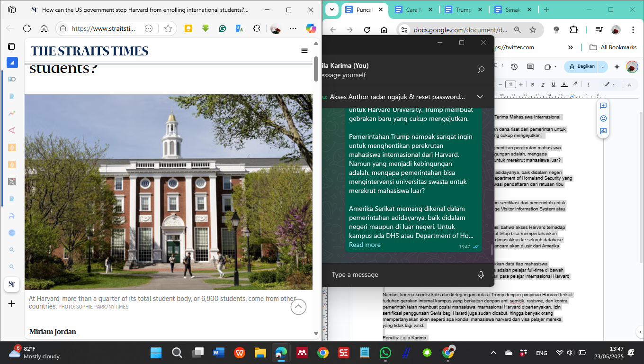Toggle underline formatting
The height and width of the screenshot is (364, 644).
pyautogui.click(x=553, y=84)
